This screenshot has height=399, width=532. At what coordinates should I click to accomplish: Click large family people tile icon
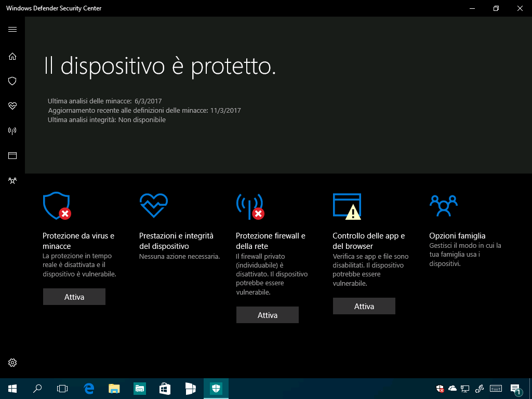coord(444,206)
